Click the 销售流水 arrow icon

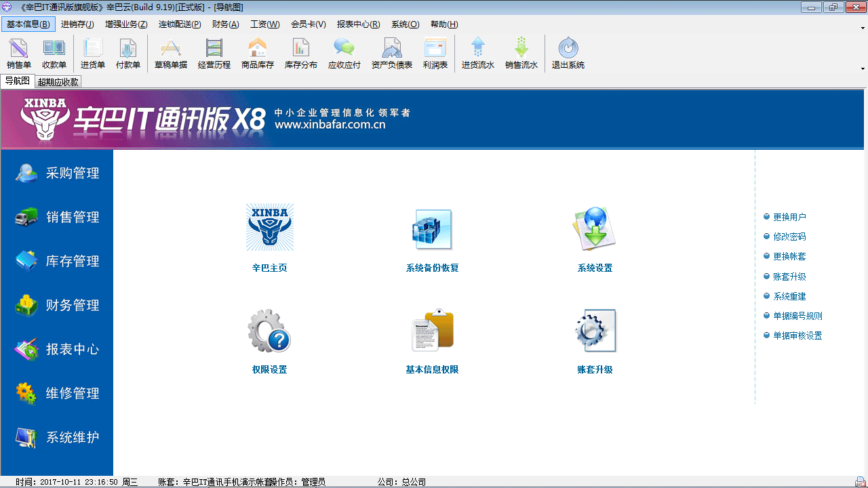tap(521, 54)
